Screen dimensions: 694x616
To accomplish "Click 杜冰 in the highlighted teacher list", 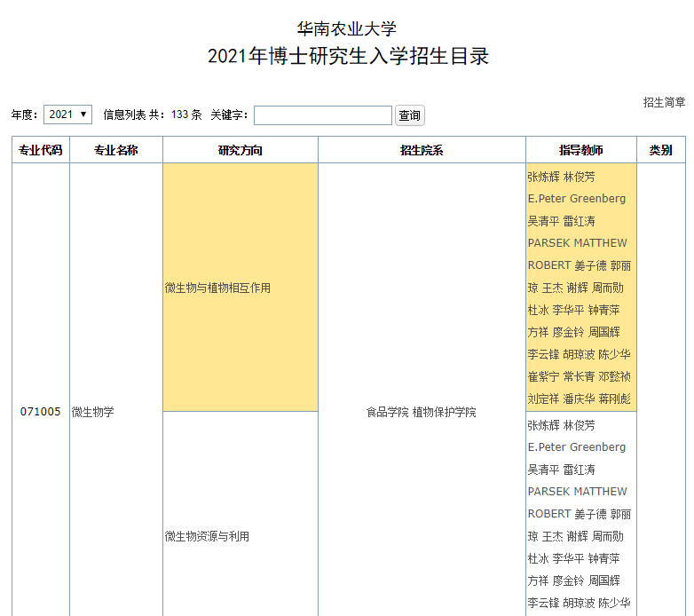I will point(538,310).
